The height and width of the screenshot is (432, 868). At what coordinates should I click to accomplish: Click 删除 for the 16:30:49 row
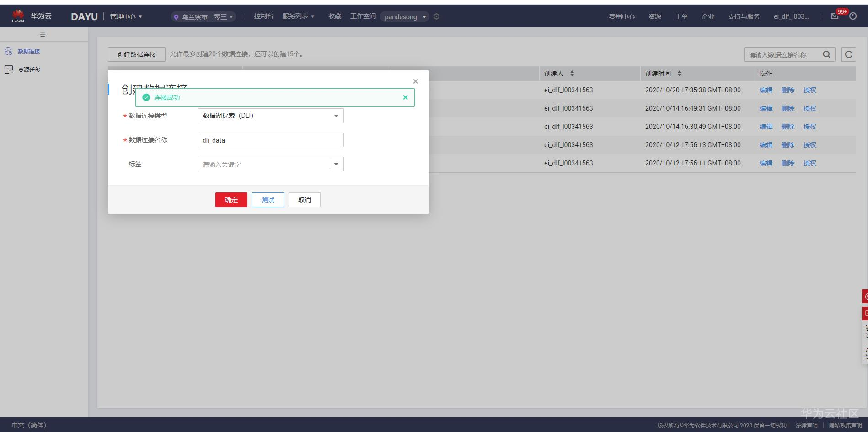(788, 127)
